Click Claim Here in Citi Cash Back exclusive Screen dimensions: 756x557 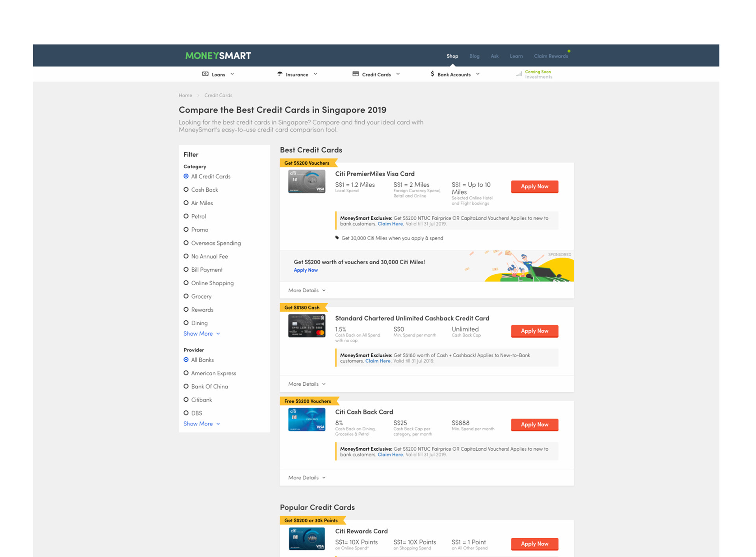(390, 455)
